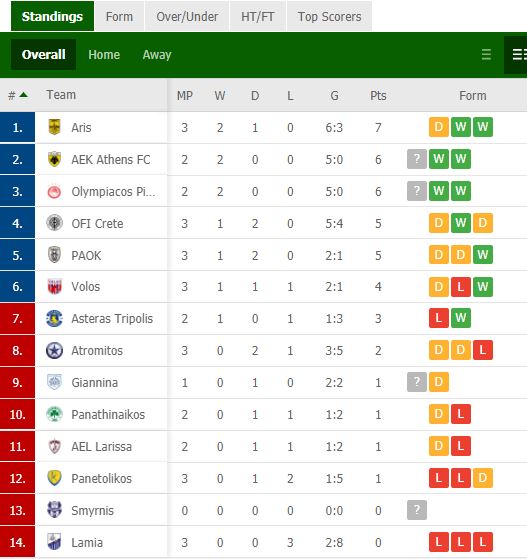This screenshot has height=559, width=527.
Task: Switch to compact list view icon
Action: coord(486,55)
